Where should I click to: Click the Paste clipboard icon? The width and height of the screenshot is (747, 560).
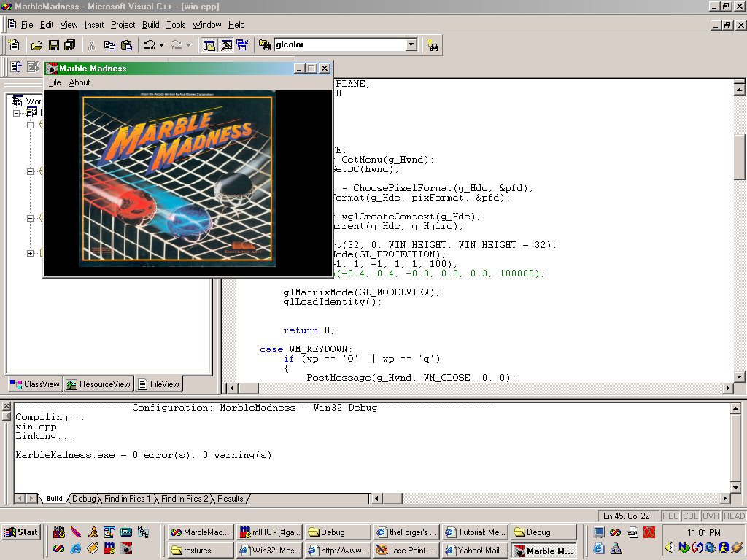[x=126, y=45]
